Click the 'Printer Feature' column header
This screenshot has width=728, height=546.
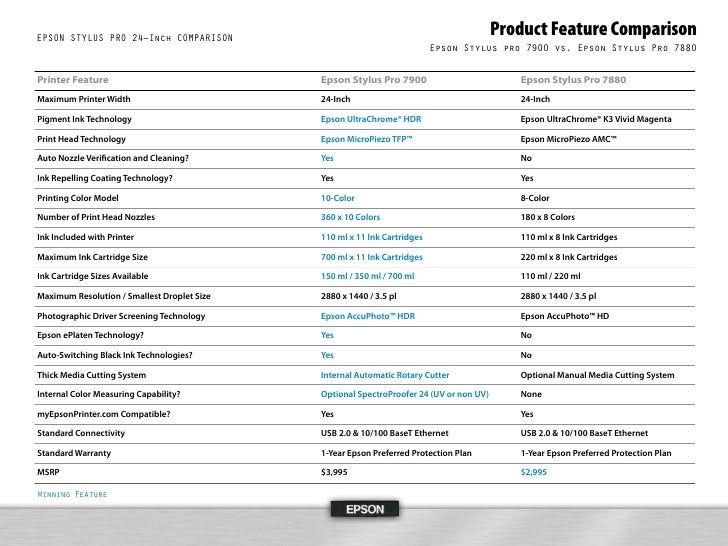click(73, 80)
